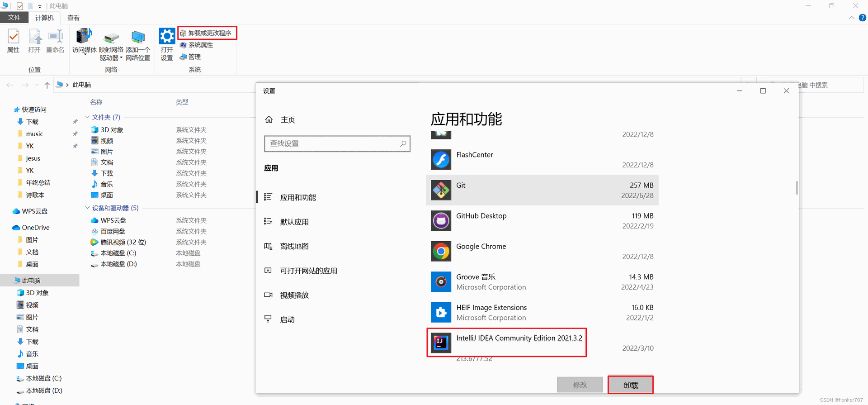
Task: Select 3D 对象 in file list
Action: (107, 130)
